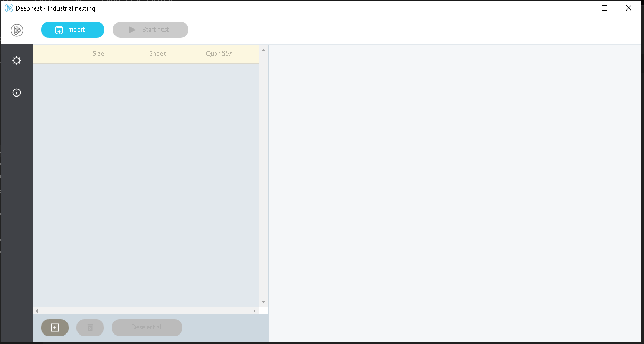Screen dimensions: 644x344
Task: Add a rectangle part with the plus icon
Action: (x=55, y=328)
